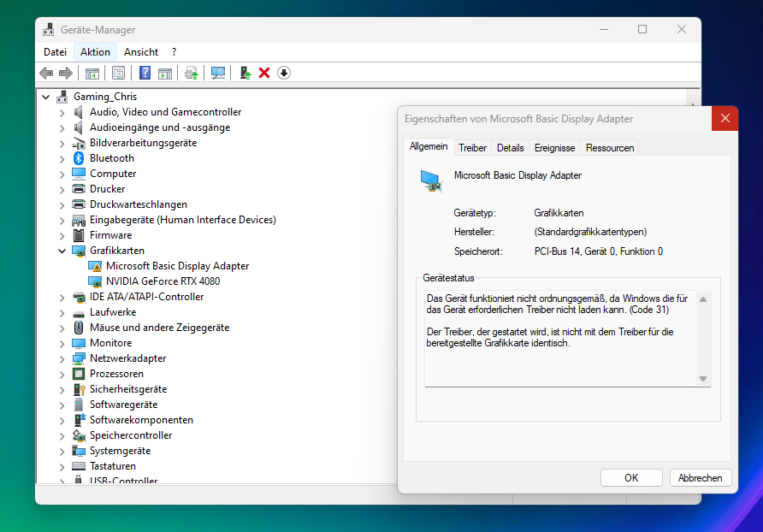Click the Abbrechen button
This screenshot has width=763, height=532.
[701, 478]
